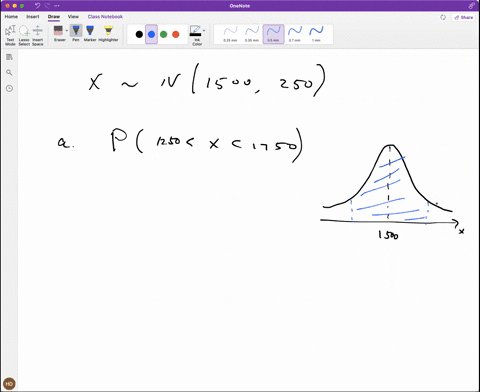The height and width of the screenshot is (392, 480).
Task: Expand the Ink Color dropdown arrow
Action: pyautogui.click(x=204, y=31)
